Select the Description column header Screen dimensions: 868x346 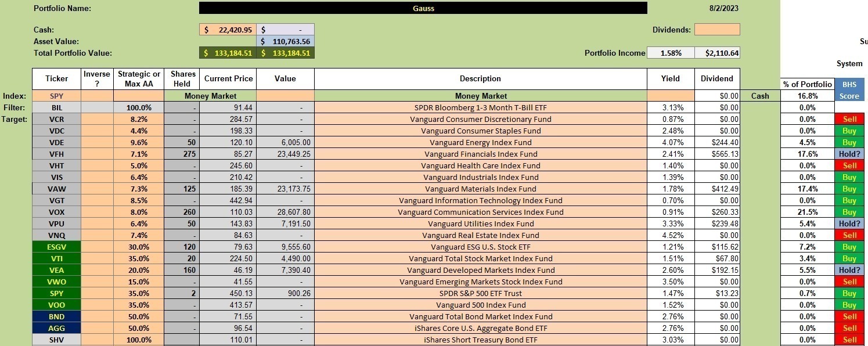tap(480, 79)
